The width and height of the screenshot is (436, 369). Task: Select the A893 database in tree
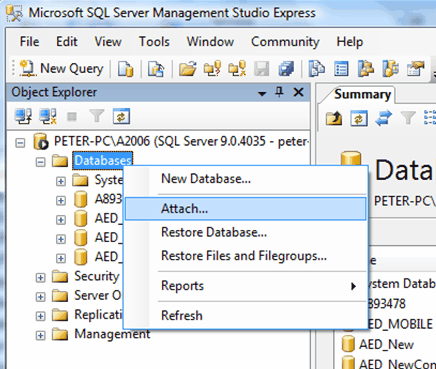pos(108,199)
